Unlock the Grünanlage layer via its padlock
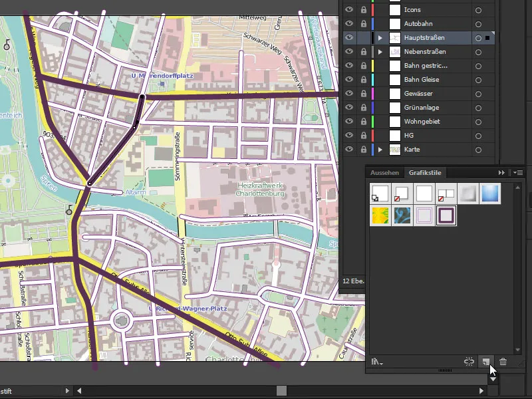Screen dimensions: 532x399 coord(363,107)
